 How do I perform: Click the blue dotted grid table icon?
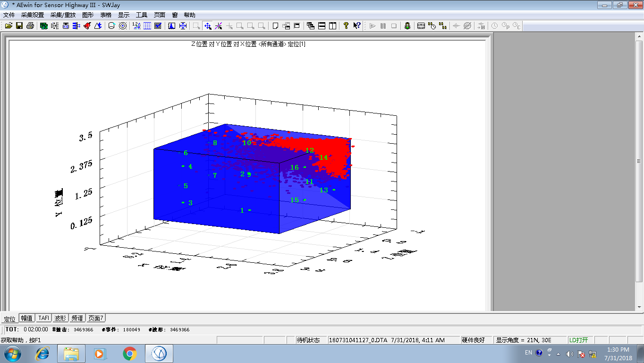coord(147,26)
